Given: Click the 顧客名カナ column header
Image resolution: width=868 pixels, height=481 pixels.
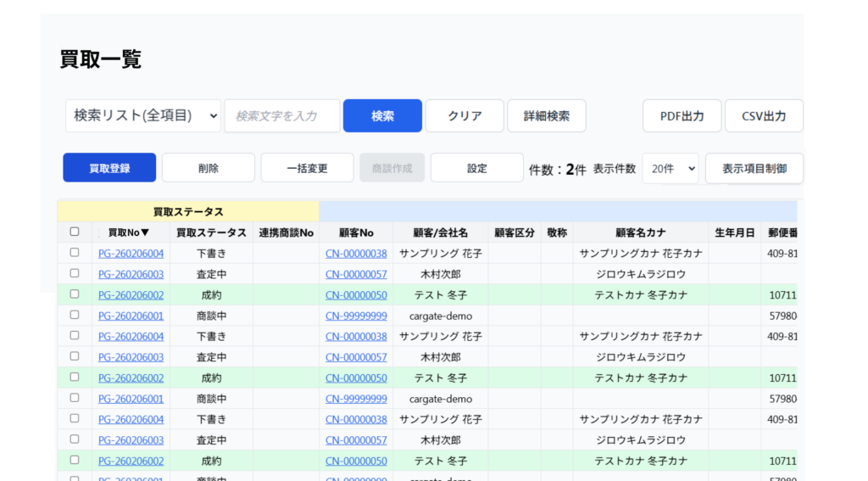Looking at the screenshot, I should coord(640,232).
